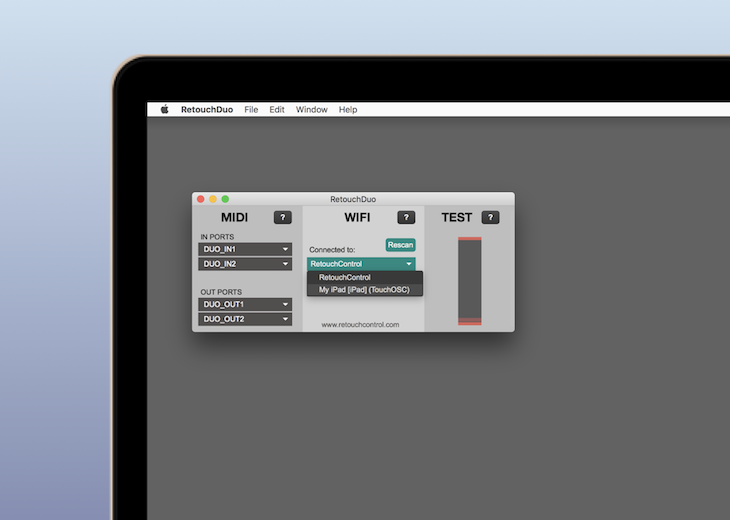Expand the DUO_OUT1 output port dropdown
Screen dimensions: 730x520
click(245, 304)
